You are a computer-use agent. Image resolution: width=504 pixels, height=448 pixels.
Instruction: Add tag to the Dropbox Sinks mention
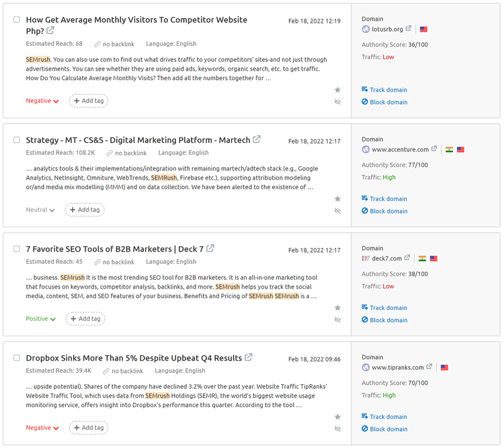coord(89,428)
